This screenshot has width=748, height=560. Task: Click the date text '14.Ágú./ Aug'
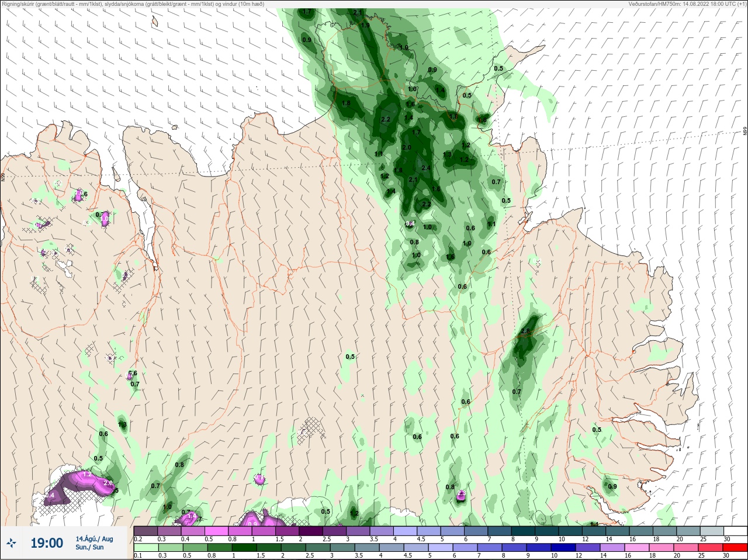point(94,539)
